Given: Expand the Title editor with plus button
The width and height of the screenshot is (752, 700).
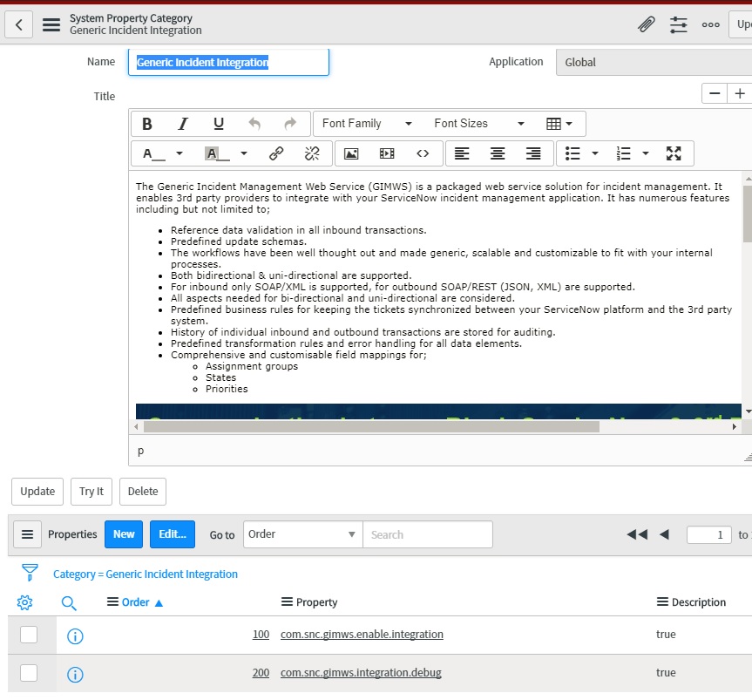Looking at the screenshot, I should coord(740,93).
